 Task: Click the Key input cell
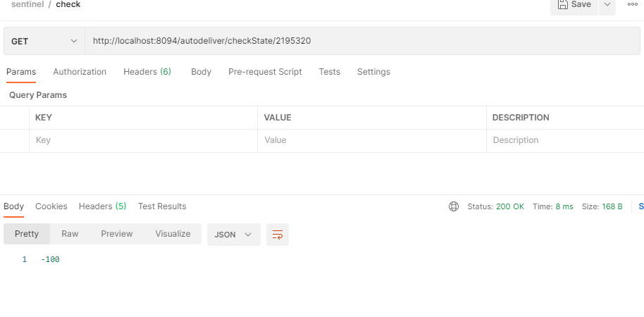click(143, 141)
